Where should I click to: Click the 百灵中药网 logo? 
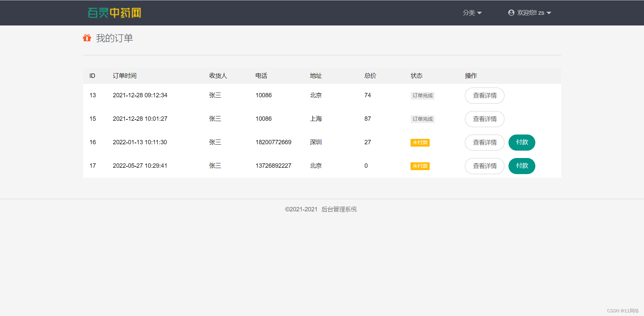[114, 13]
